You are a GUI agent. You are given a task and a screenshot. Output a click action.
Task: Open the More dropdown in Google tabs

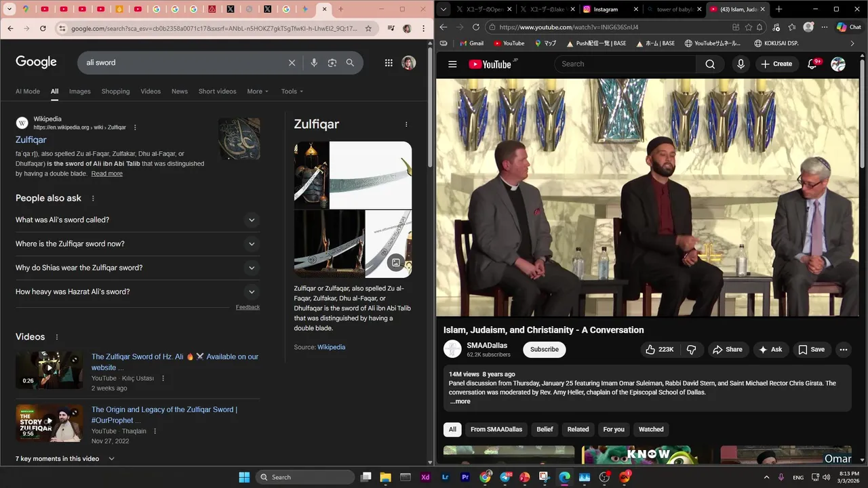click(x=258, y=91)
